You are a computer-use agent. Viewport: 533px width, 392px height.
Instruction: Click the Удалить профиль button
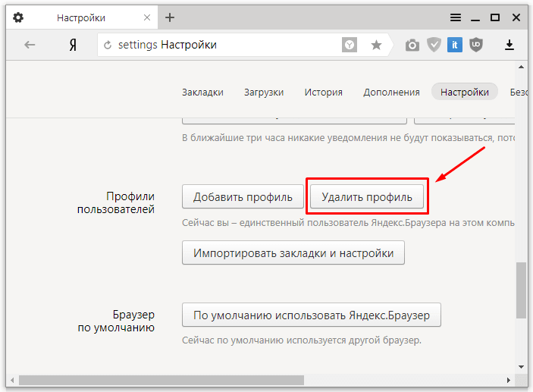pos(367,196)
